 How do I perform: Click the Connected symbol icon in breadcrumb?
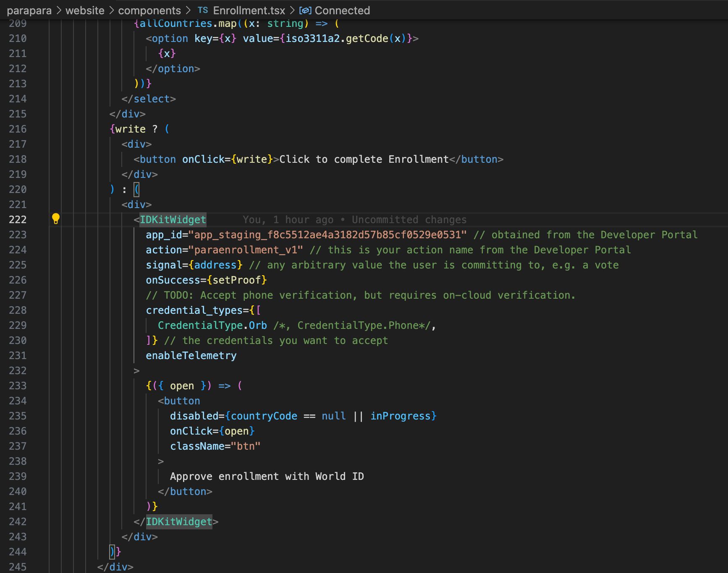tap(305, 10)
